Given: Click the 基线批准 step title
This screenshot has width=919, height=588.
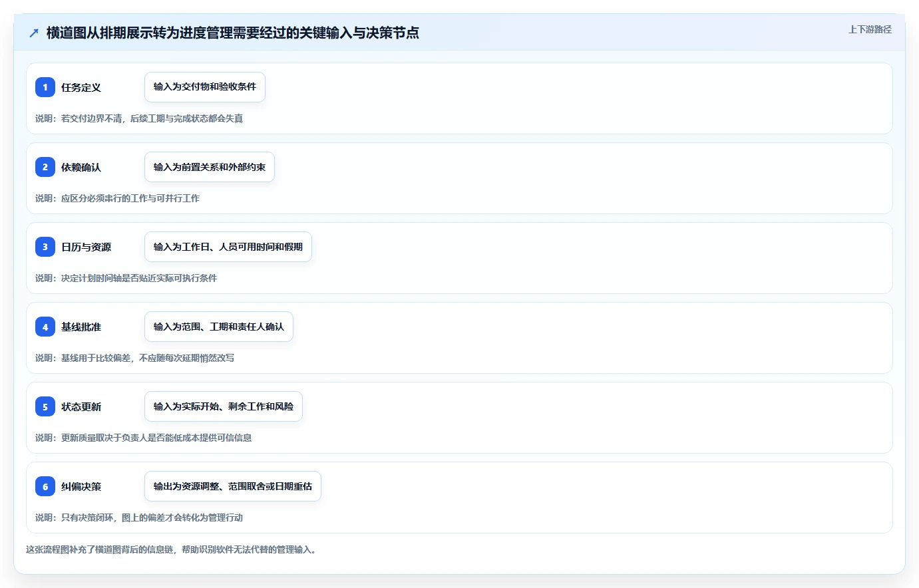Looking at the screenshot, I should 81,327.
